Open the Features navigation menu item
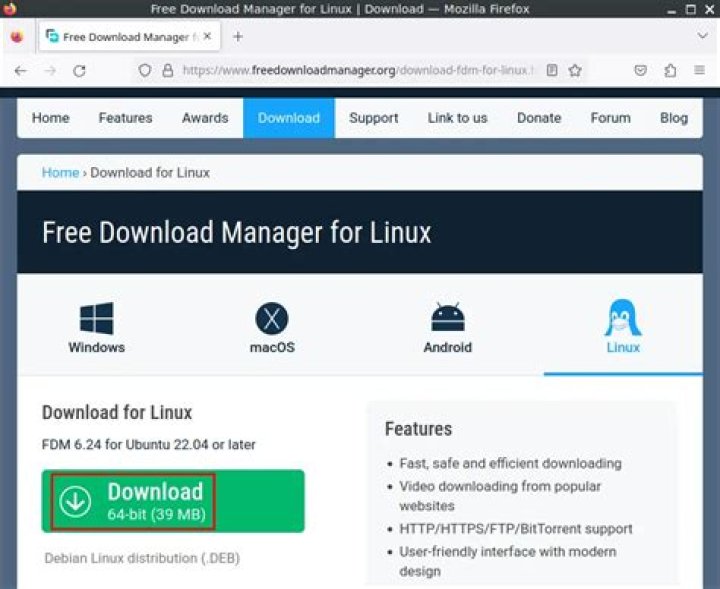Image resolution: width=720 pixels, height=589 pixels. coord(125,118)
